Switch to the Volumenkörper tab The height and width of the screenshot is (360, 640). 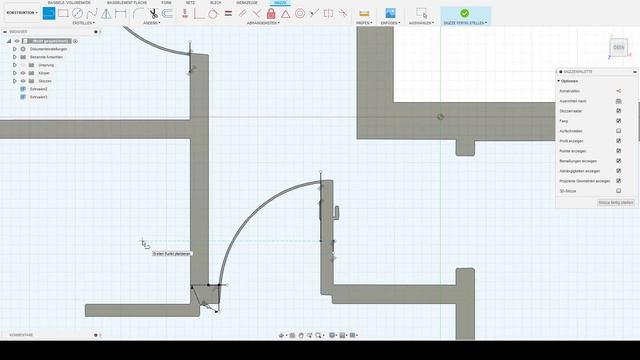[69, 2]
